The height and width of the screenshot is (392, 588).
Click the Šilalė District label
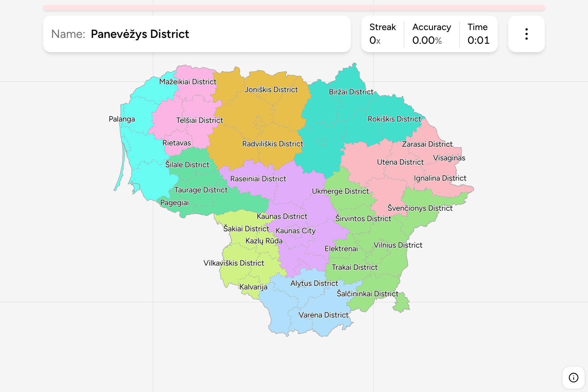(187, 165)
